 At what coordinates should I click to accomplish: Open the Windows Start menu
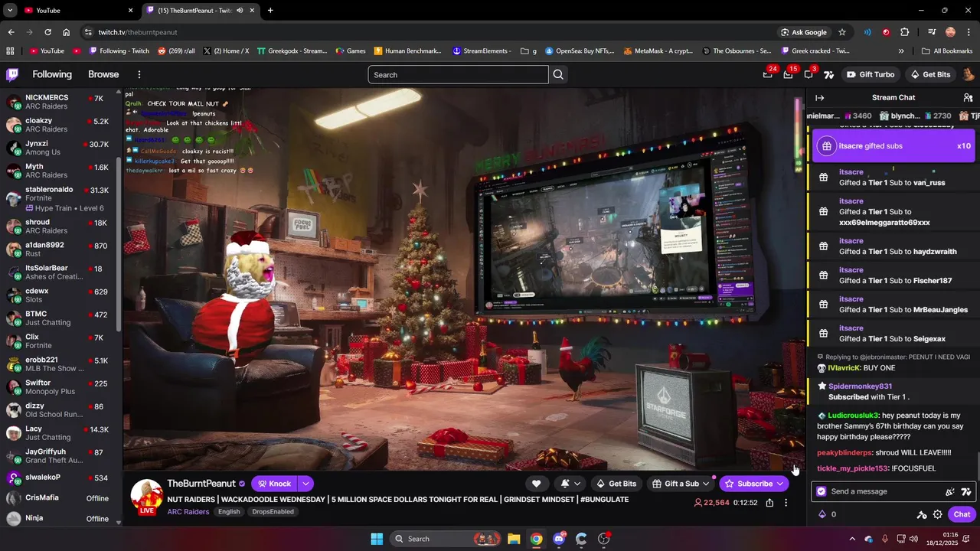click(377, 539)
